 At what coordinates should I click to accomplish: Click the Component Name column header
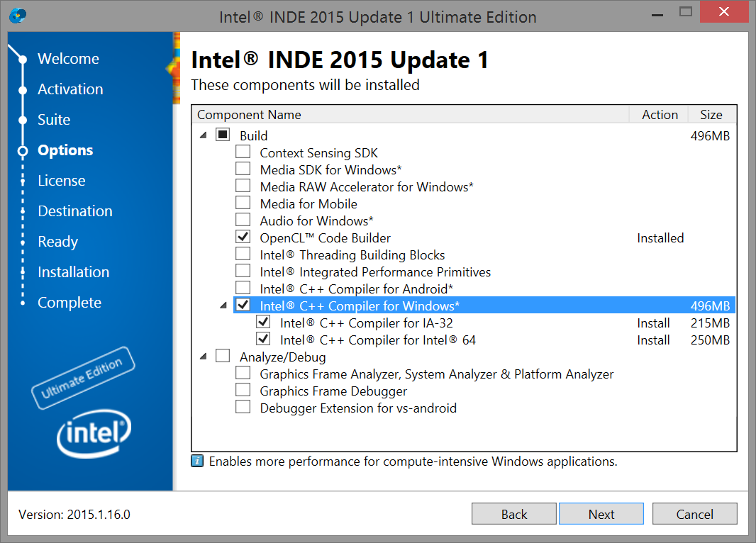(x=249, y=115)
